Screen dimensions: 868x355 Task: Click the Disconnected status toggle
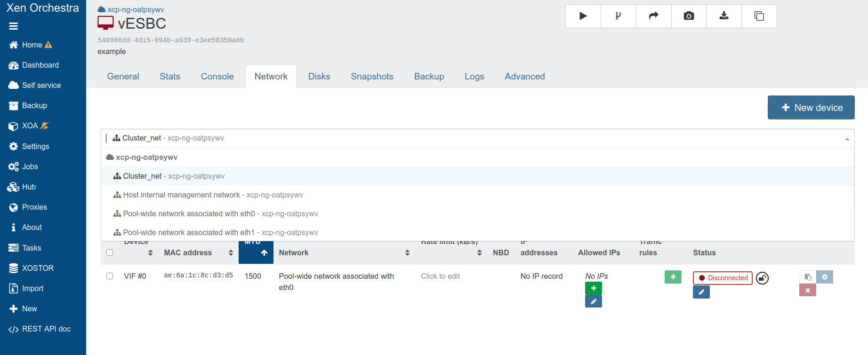pyautogui.click(x=723, y=278)
